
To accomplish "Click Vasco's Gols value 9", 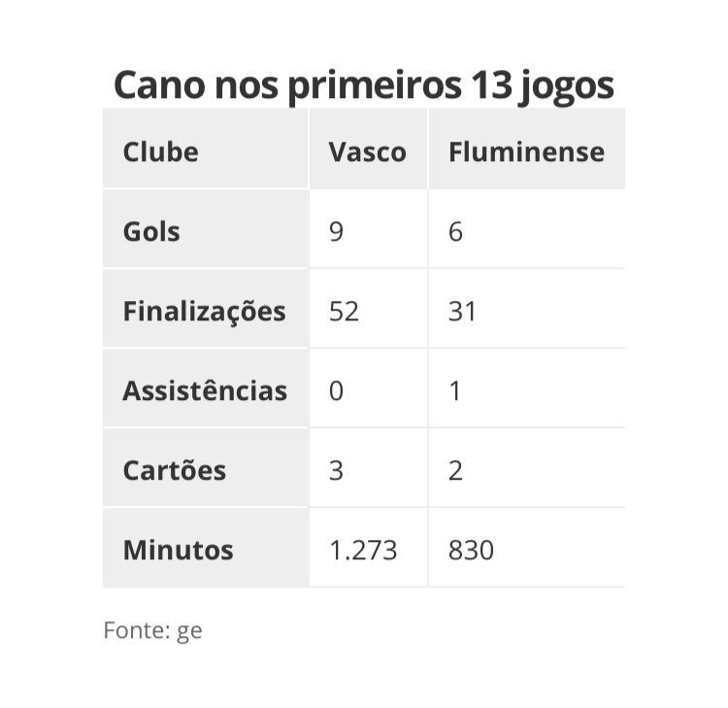I will tap(336, 232).
